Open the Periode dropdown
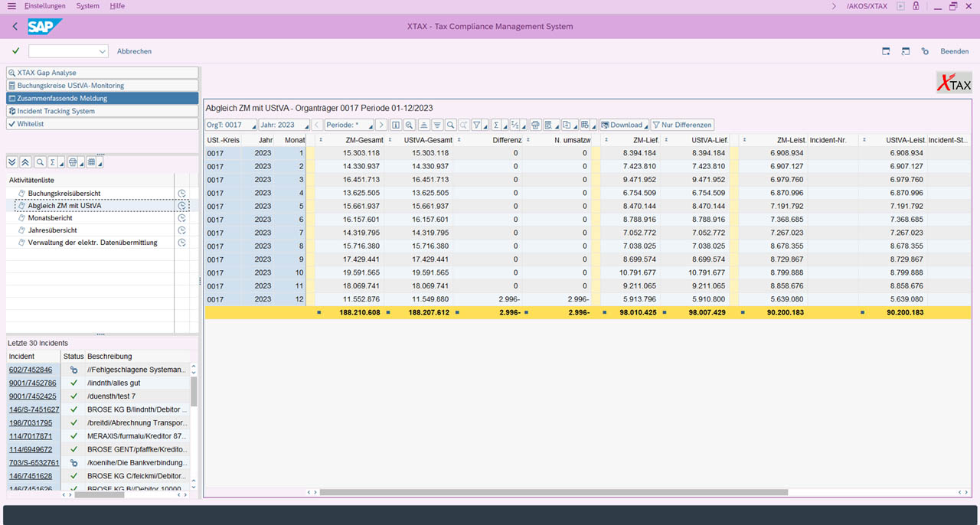The image size is (980, 525). coord(349,125)
